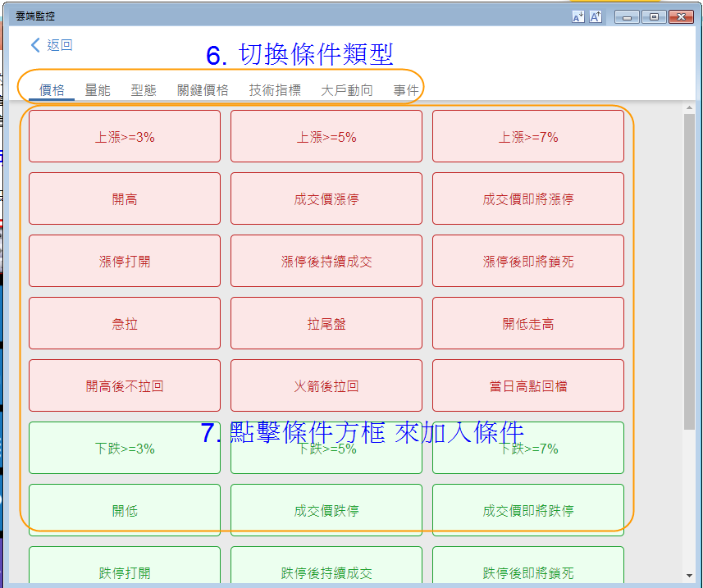Viewport: 703px width, 588px height.
Task: Choose the 成交價漲停 condition
Action: [326, 199]
